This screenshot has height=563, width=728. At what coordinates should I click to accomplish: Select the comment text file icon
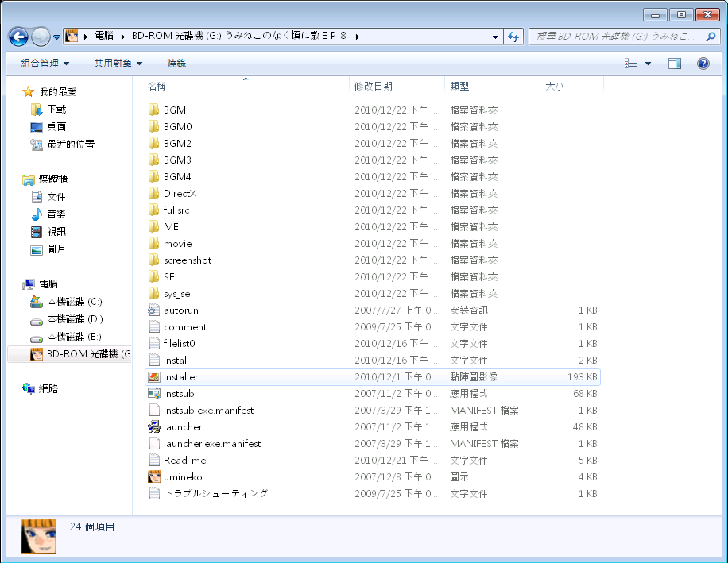pyautogui.click(x=153, y=327)
